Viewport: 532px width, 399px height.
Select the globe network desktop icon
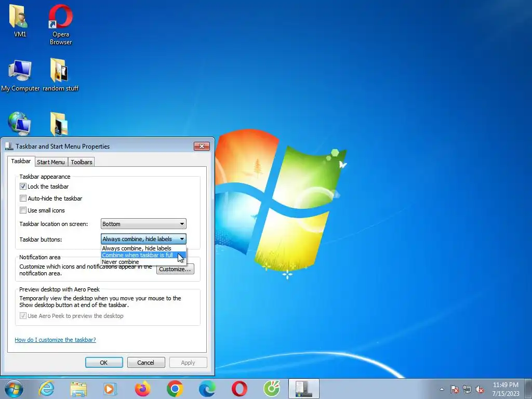[19, 124]
